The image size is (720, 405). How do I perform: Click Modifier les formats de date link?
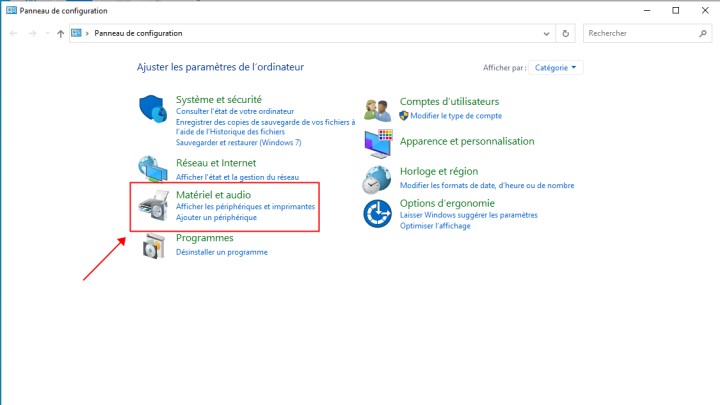(x=487, y=186)
